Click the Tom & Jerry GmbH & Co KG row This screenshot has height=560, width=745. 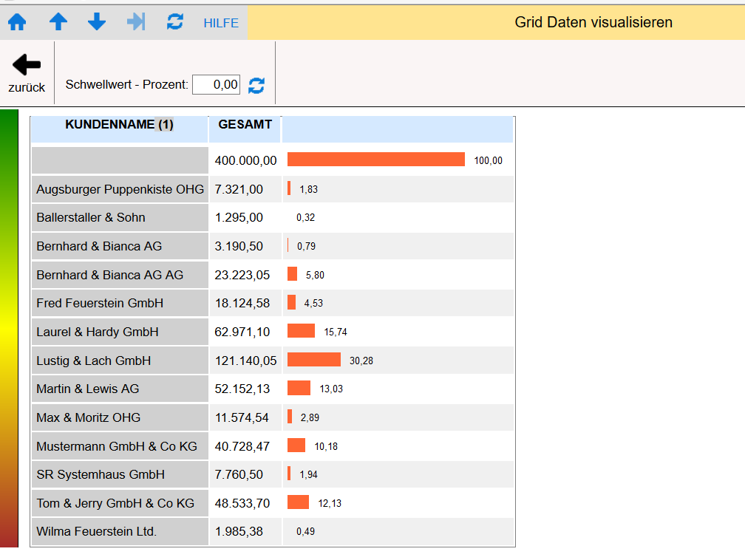115,503
